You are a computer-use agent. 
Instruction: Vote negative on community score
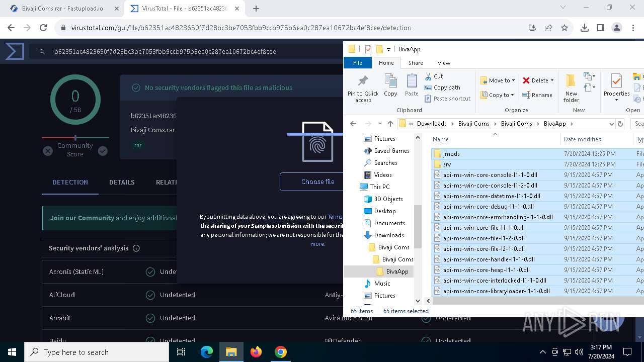tap(48, 151)
